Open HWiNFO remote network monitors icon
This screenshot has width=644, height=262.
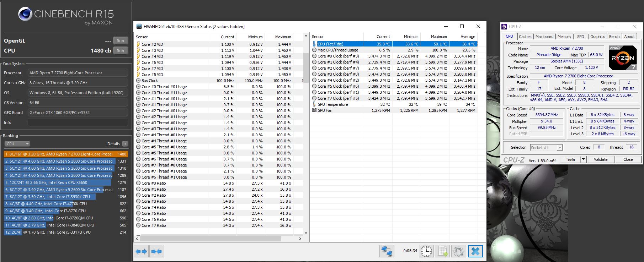click(387, 251)
